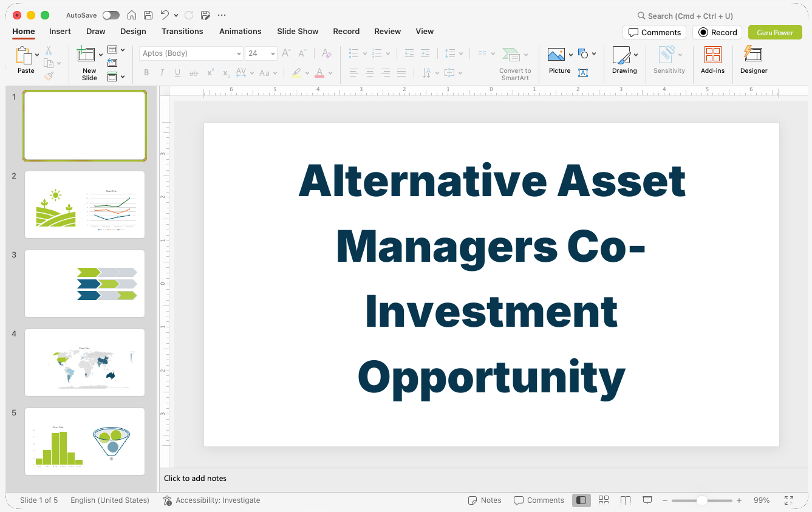Screen dimensions: 812x512
Task: Open the Animations tab
Action: [x=241, y=31]
